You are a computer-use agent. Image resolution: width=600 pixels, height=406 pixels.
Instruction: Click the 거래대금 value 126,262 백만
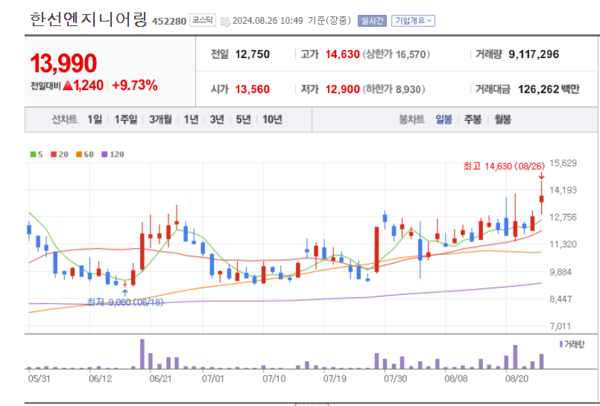click(x=549, y=90)
